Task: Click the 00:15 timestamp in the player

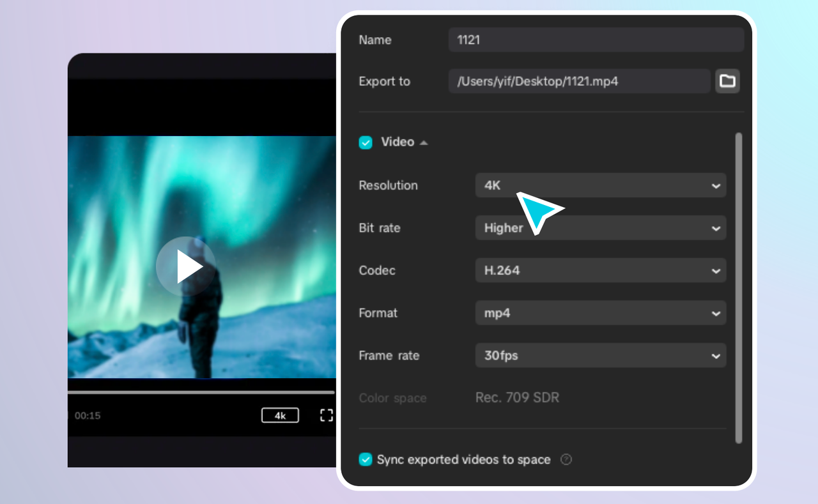Action: pos(88,415)
